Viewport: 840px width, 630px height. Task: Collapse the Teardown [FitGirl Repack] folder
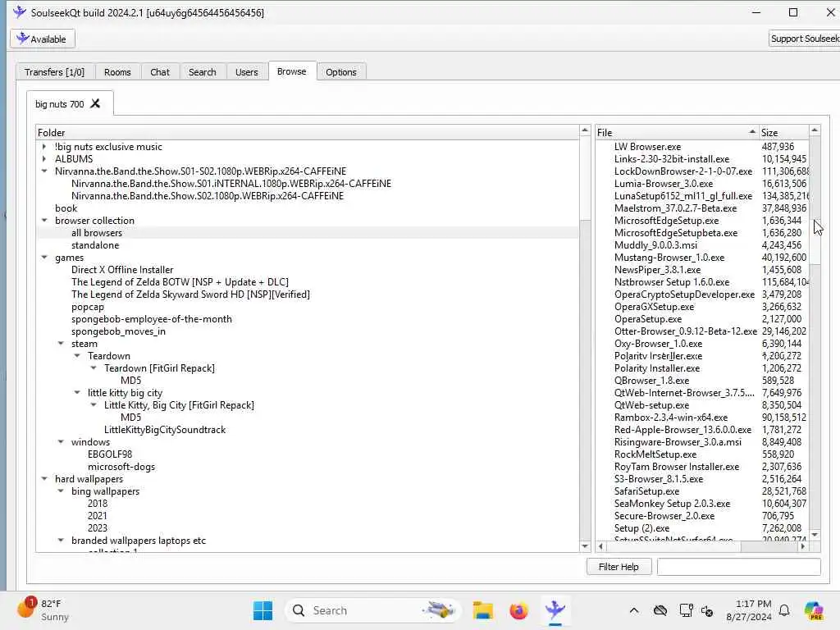[94, 368]
